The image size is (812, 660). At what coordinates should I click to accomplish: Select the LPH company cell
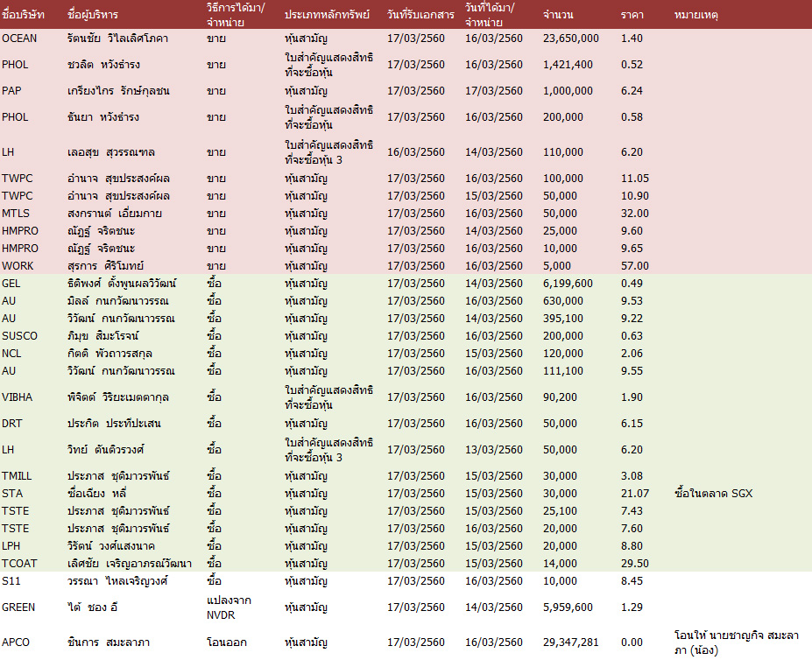(x=11, y=546)
